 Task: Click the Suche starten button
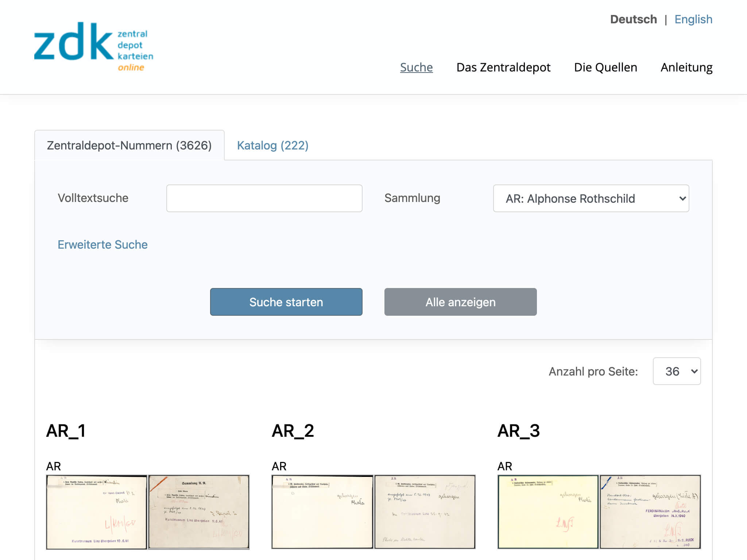[286, 302]
